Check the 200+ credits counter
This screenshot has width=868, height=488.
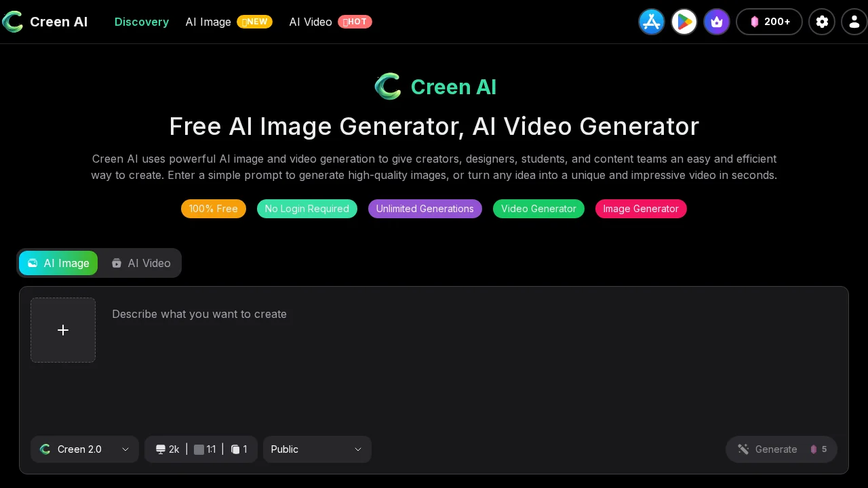pyautogui.click(x=769, y=22)
